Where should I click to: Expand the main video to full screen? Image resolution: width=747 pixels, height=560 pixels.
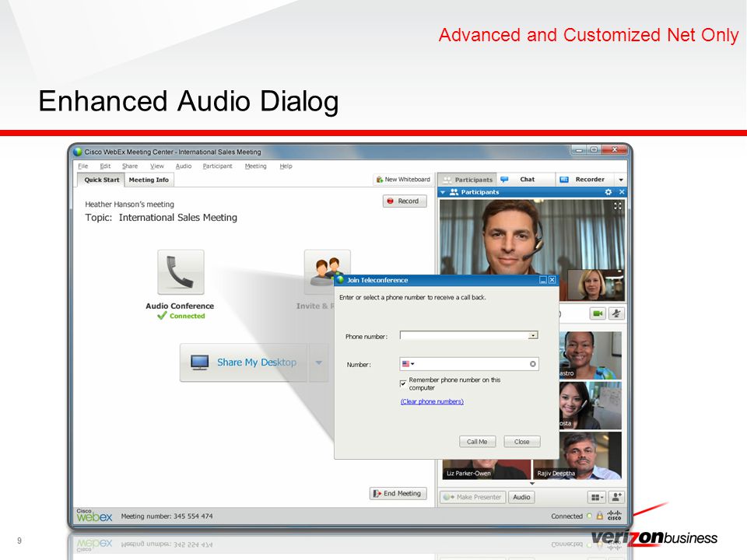(617, 206)
